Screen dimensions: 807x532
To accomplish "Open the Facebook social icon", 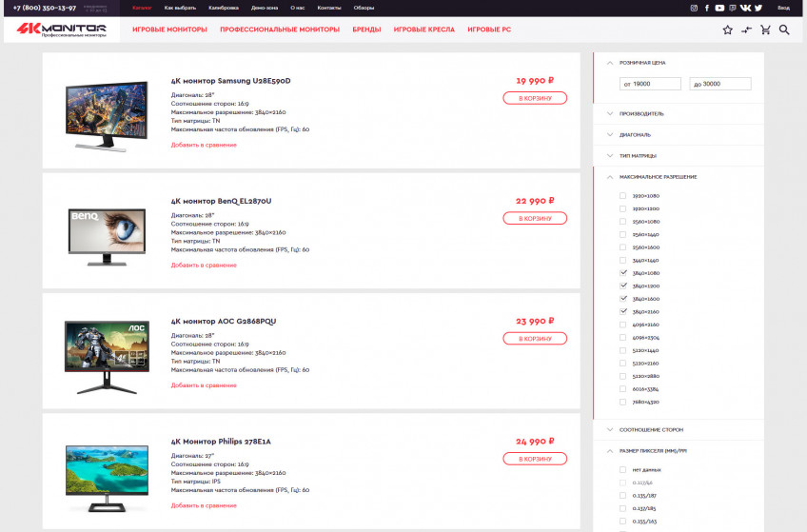I will coord(707,8).
